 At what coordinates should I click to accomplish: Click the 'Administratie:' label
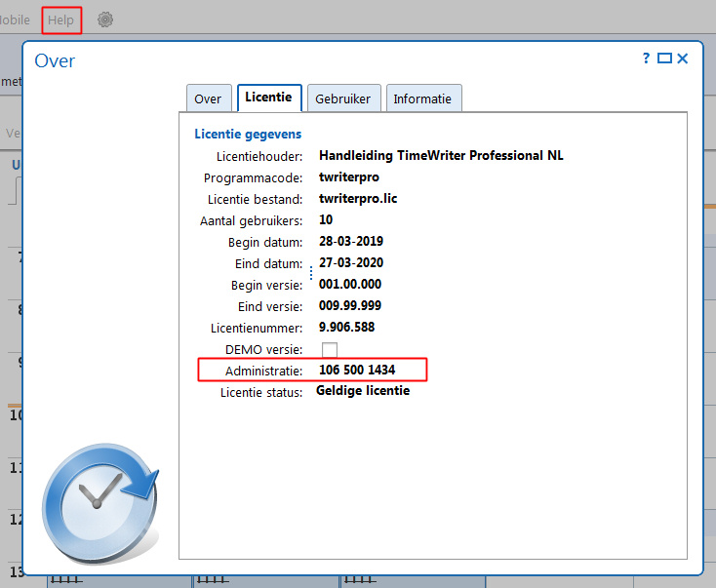pos(264,372)
